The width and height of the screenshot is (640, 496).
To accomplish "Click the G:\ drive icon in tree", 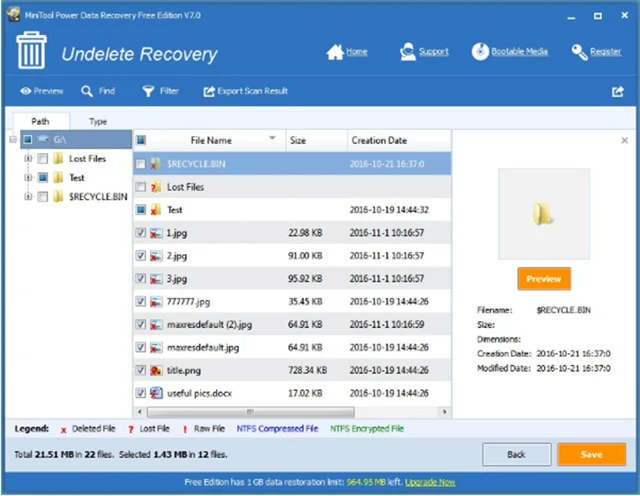I will 43,139.
